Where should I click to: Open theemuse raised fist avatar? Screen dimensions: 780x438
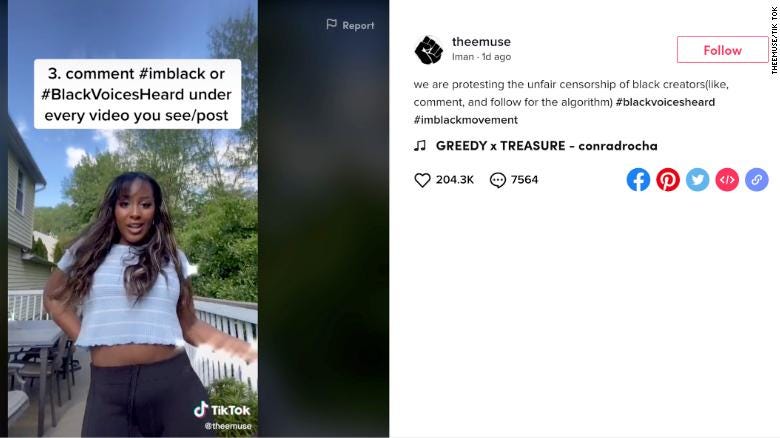click(428, 50)
